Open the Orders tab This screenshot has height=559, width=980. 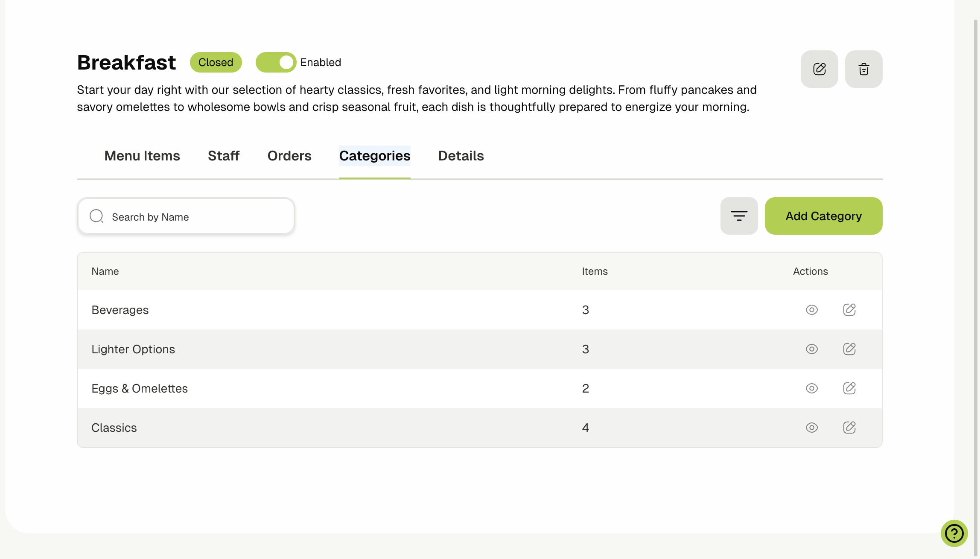(289, 156)
